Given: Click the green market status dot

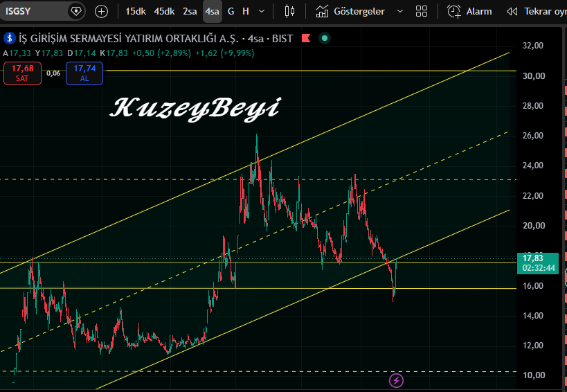Looking at the screenshot, I should [x=325, y=38].
